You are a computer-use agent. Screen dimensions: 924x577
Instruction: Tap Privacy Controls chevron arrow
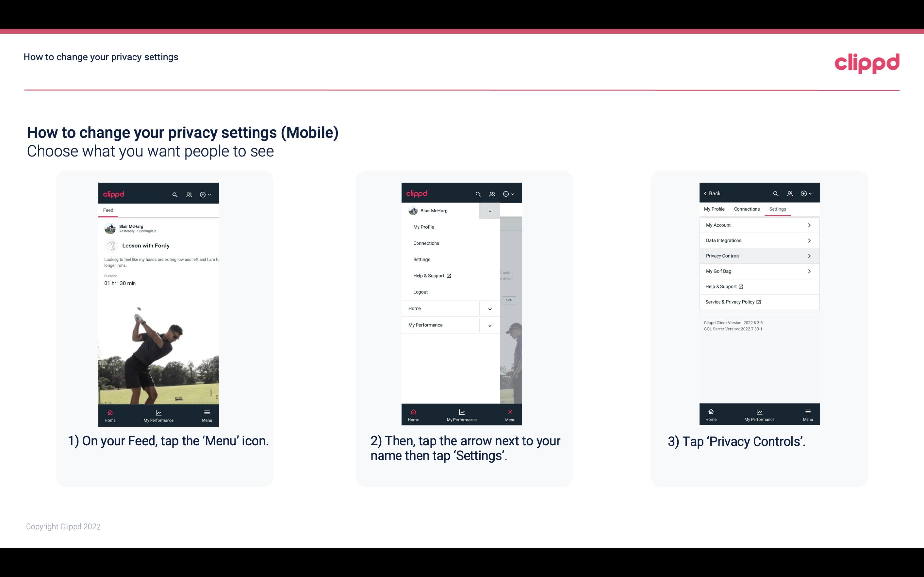pos(809,255)
